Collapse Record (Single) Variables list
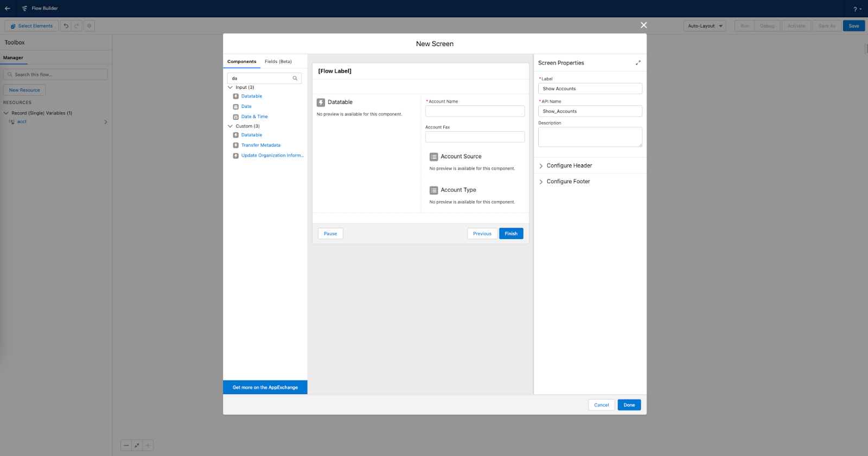 pos(6,113)
